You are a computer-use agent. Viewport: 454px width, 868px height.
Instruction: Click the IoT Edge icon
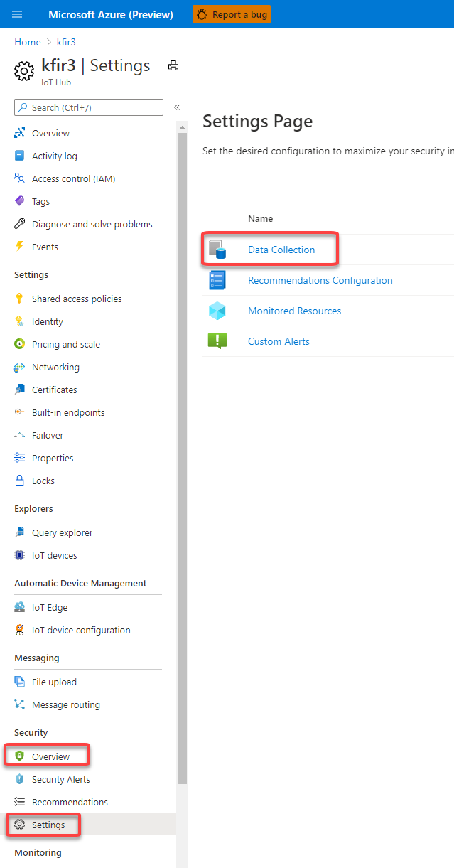tap(20, 607)
